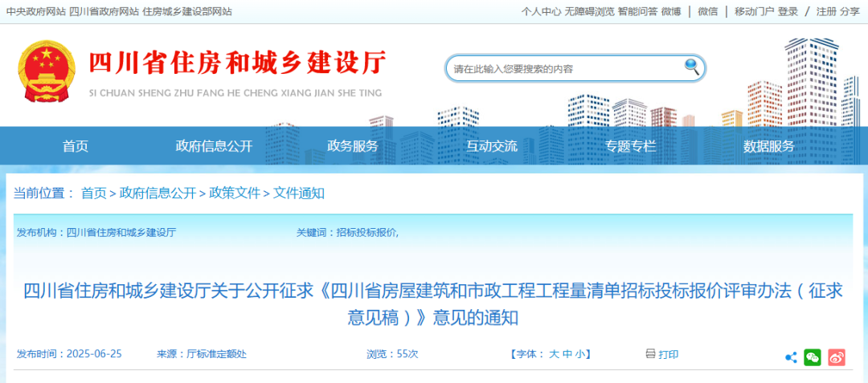
Task: Click the 登录 link
Action: point(788,11)
